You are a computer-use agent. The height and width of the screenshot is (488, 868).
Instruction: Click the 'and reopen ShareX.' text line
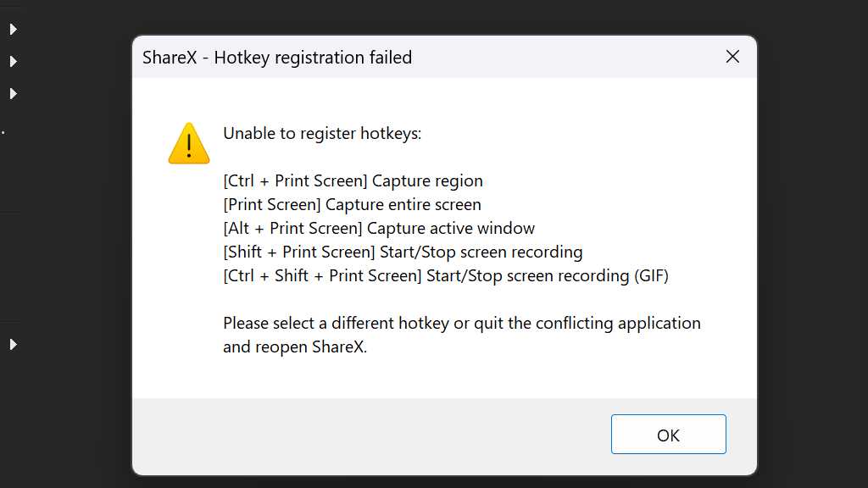point(295,347)
